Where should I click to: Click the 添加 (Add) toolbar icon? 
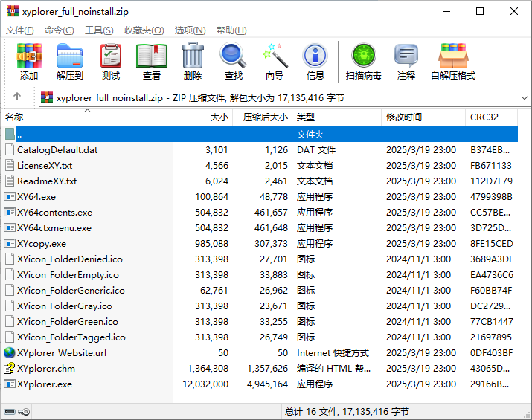[x=29, y=56]
